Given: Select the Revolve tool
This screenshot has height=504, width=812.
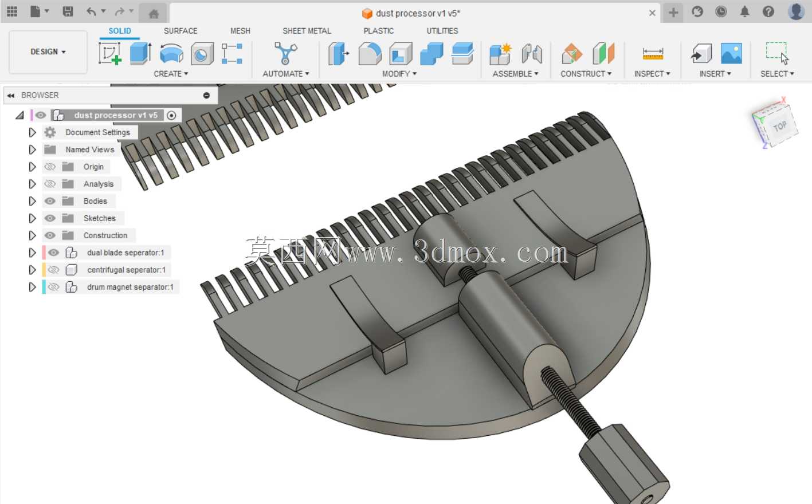Looking at the screenshot, I should click(171, 54).
